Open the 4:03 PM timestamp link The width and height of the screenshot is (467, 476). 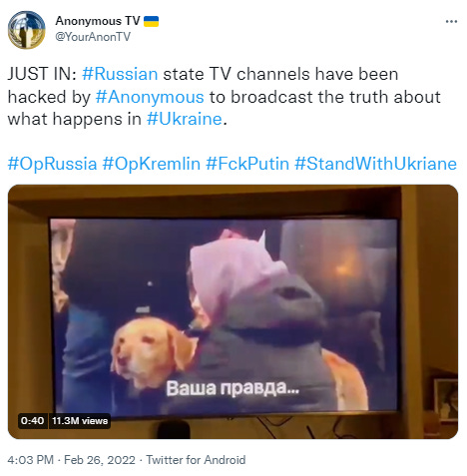tap(30, 460)
